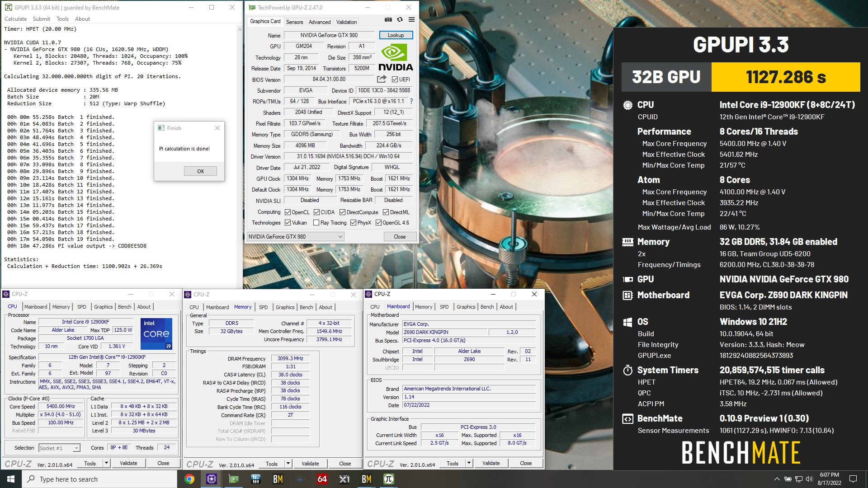Click Tools button in first CPU-Z window
Screen dimensions: 868x488
[90, 463]
